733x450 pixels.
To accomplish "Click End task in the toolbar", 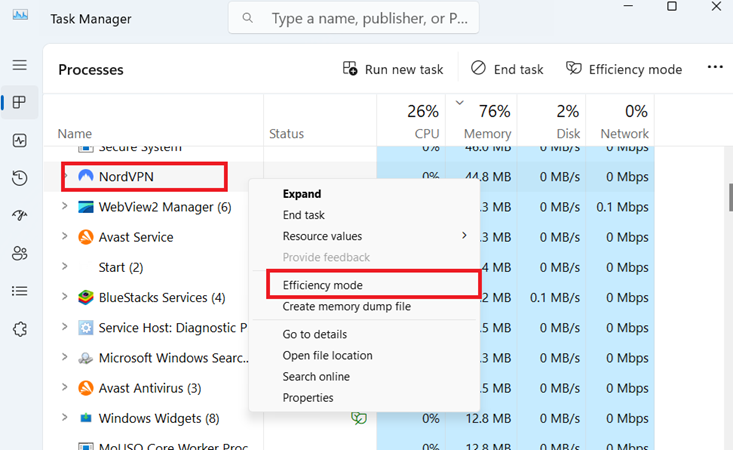I will pyautogui.click(x=507, y=69).
